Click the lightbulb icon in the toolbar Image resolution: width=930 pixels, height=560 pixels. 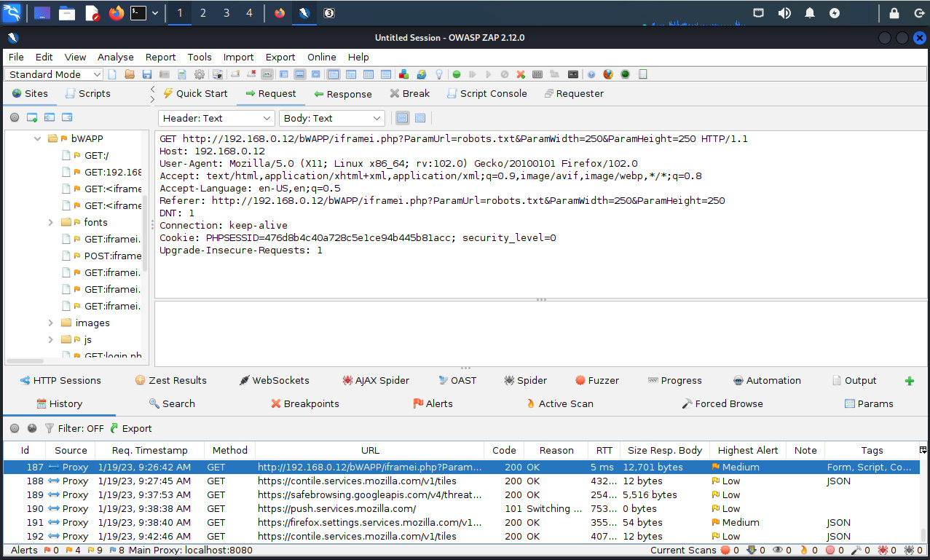(439, 74)
